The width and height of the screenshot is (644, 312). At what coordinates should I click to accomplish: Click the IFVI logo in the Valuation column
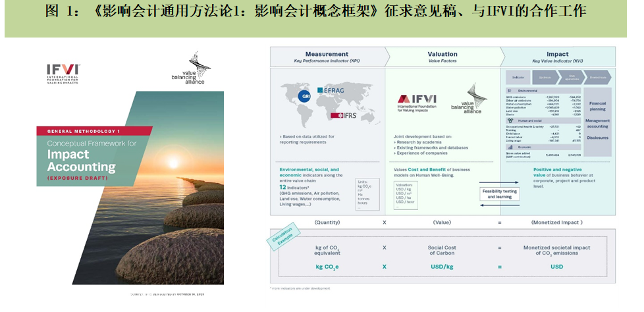417,102
